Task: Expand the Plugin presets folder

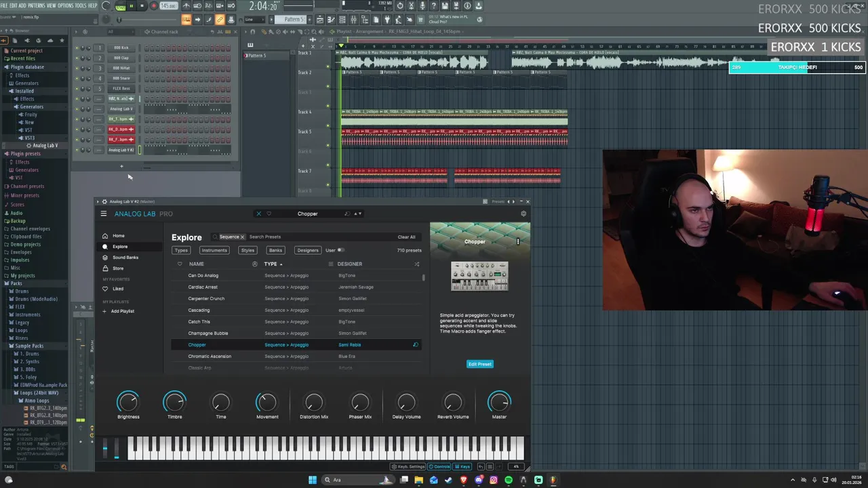Action: click(26, 154)
